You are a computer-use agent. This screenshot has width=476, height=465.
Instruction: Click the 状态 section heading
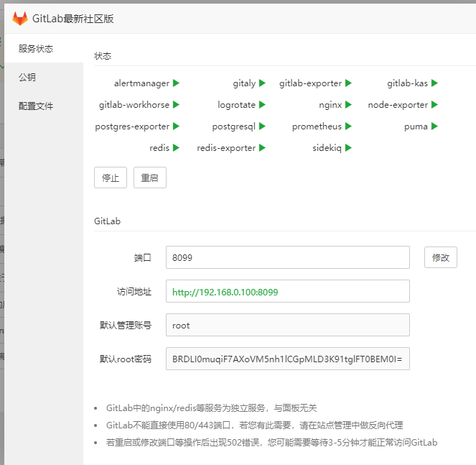[103, 56]
